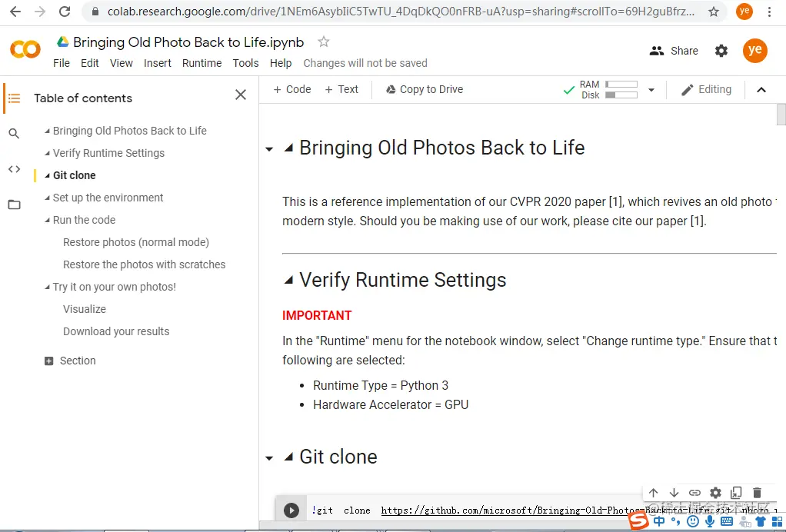
Task: Open the Help menu
Action: [281, 63]
